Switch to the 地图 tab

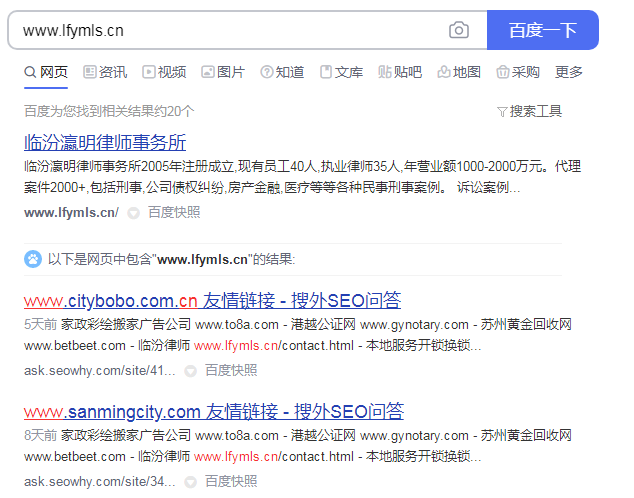[x=459, y=72]
